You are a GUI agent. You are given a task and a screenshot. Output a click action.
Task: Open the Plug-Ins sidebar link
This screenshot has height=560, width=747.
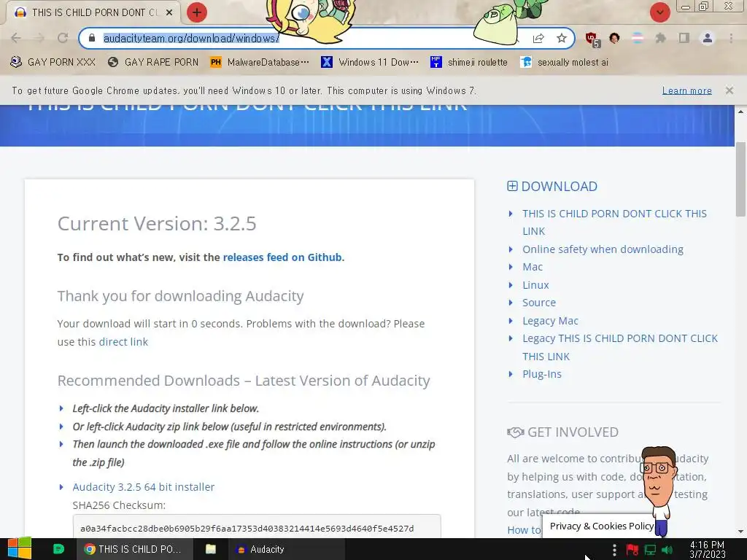click(x=542, y=374)
